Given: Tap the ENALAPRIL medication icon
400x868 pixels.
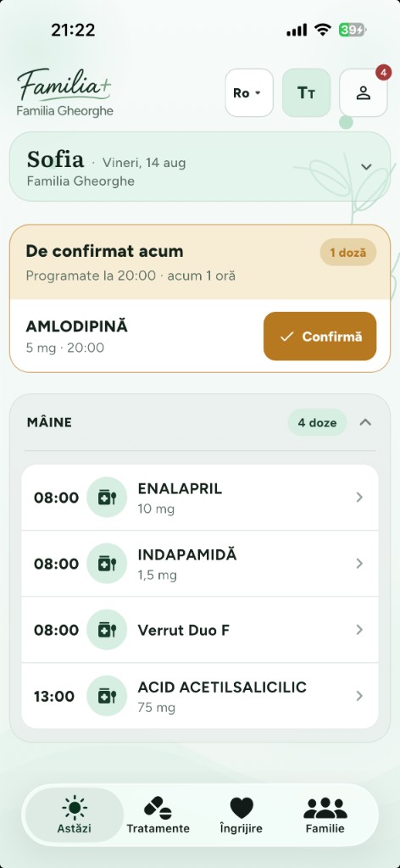Looking at the screenshot, I should click(x=107, y=497).
